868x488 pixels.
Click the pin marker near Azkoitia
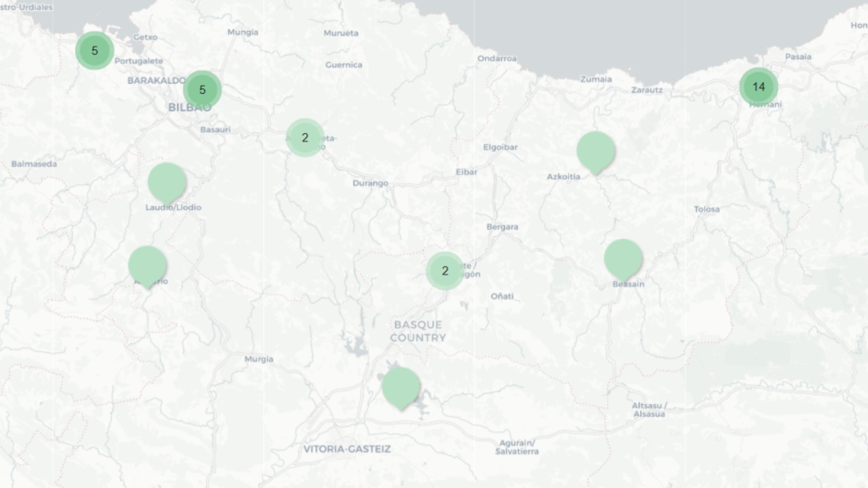tap(594, 151)
